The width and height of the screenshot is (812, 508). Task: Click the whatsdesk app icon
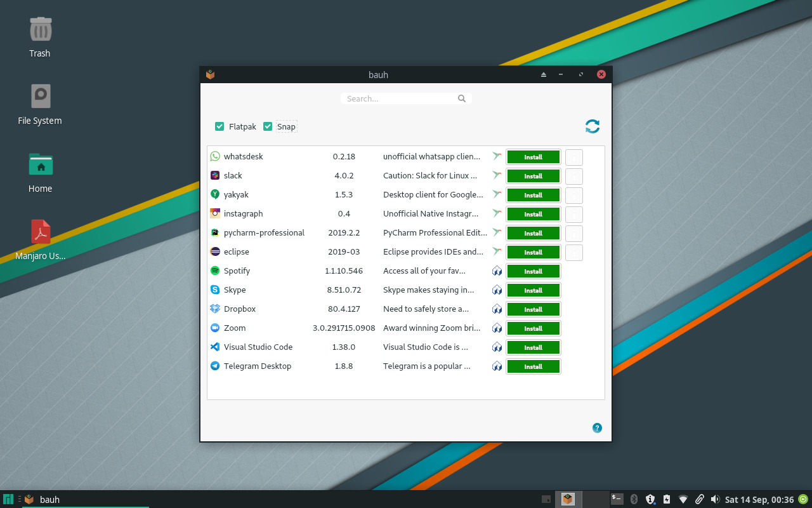[x=215, y=156]
